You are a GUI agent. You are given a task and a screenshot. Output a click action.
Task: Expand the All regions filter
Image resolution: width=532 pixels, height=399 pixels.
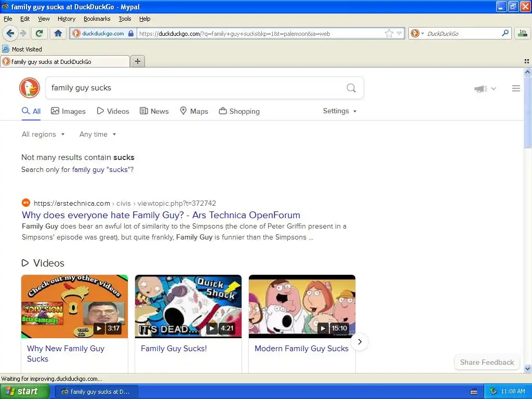click(43, 135)
